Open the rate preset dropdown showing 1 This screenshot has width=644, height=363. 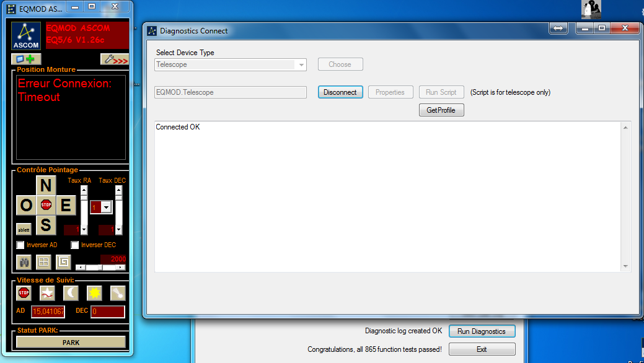(x=106, y=208)
